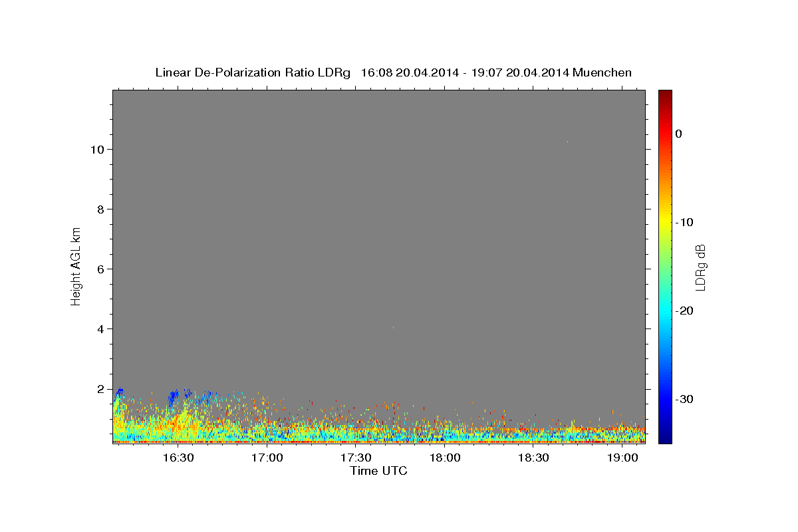This screenshot has width=798, height=532.
Task: Click the height tick label 6
Action: pyautogui.click(x=101, y=269)
